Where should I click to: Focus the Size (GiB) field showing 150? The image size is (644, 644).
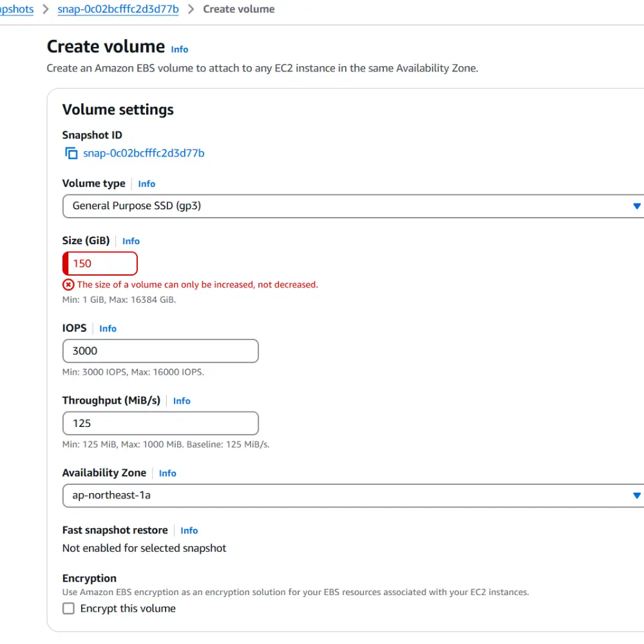coord(103,263)
